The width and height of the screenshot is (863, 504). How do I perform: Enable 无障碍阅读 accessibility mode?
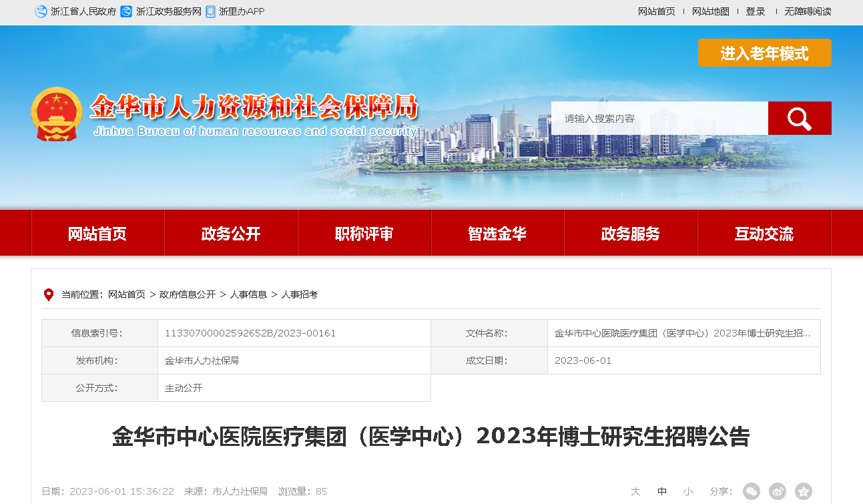click(808, 11)
